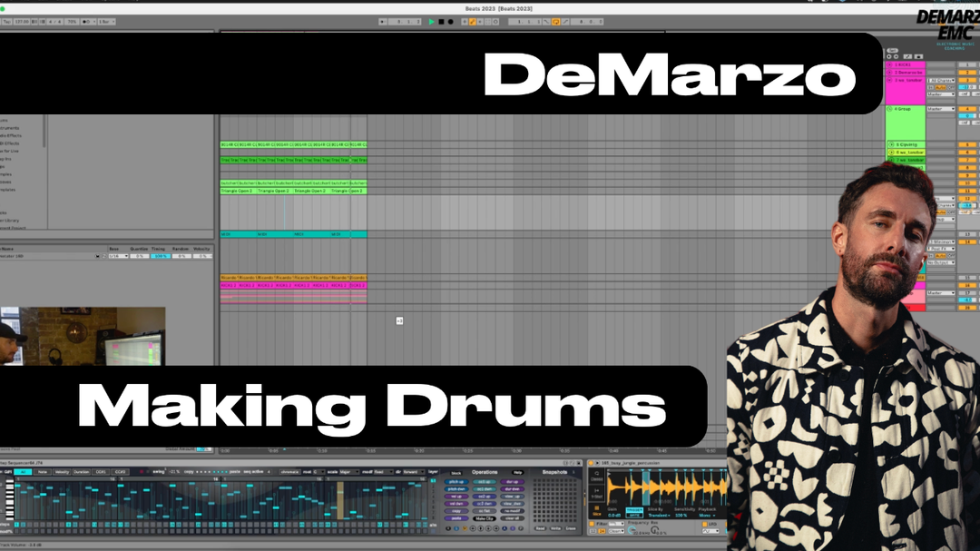The image size is (980, 551).
Task: Click the green Play button in transport
Action: point(432,21)
